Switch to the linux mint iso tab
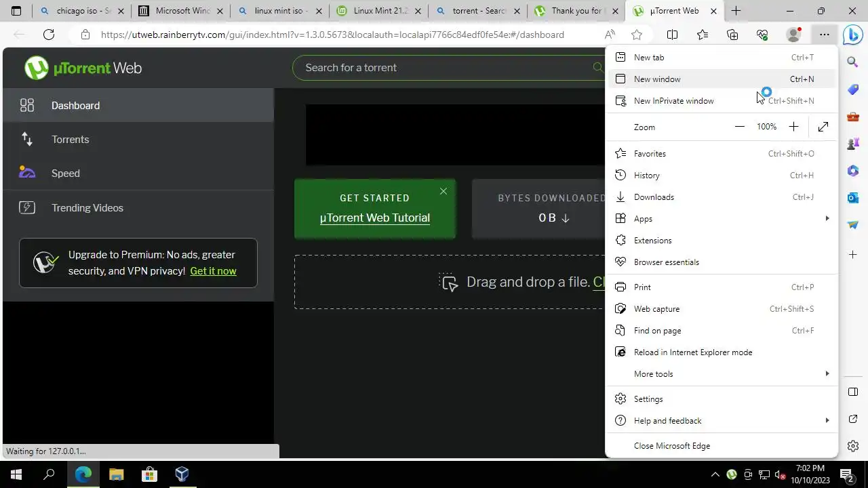Viewport: 868px width, 488px height. (279, 11)
